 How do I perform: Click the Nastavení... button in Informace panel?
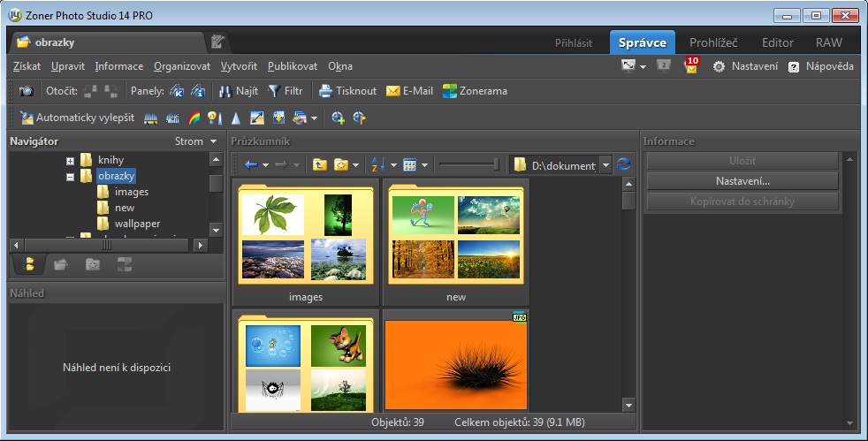click(742, 181)
